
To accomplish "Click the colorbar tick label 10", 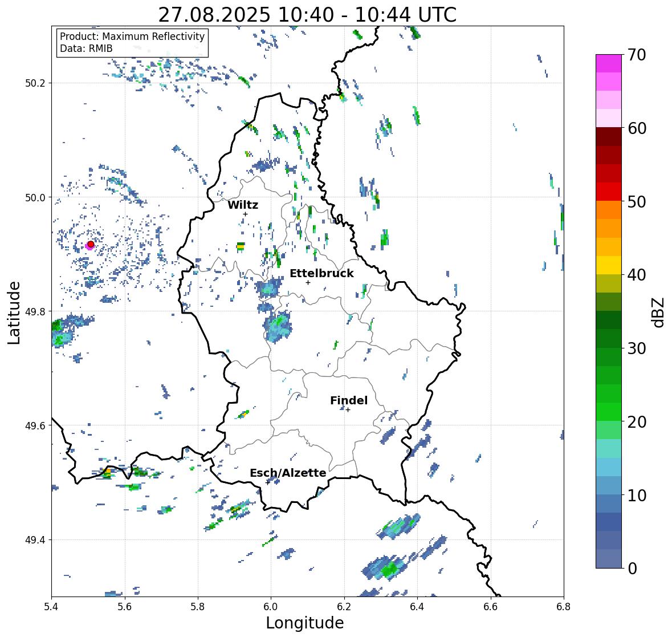I will 637,495.
